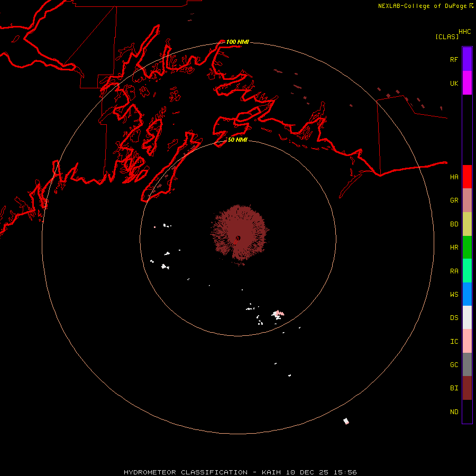Click the DS white legend swatch
476x476 pixels.
[467, 317]
